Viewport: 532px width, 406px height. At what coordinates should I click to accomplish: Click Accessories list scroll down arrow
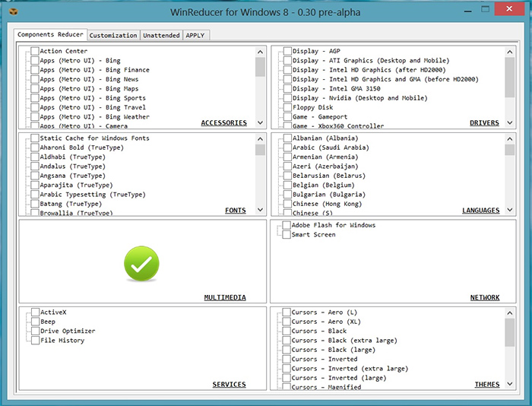[x=260, y=122]
